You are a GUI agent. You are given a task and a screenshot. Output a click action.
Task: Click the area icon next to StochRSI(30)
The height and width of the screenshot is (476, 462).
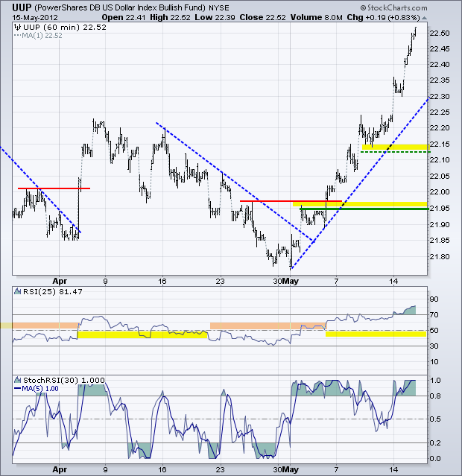pos(18,380)
